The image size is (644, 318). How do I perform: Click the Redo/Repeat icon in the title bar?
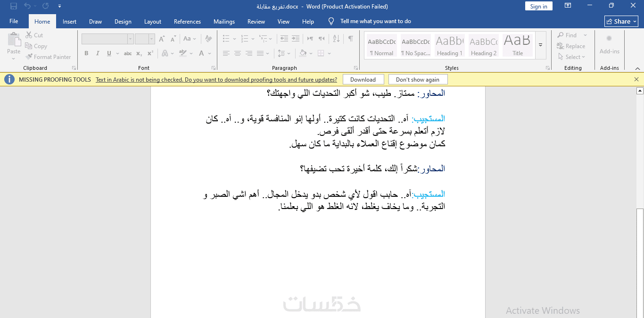[45, 6]
